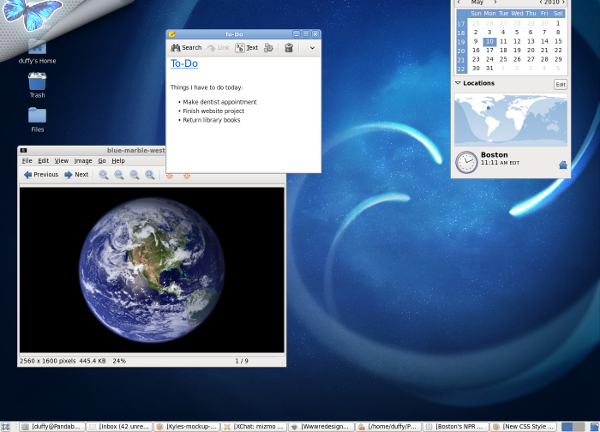Click 'Finish website project' list item
600x432 pixels.
[214, 111]
